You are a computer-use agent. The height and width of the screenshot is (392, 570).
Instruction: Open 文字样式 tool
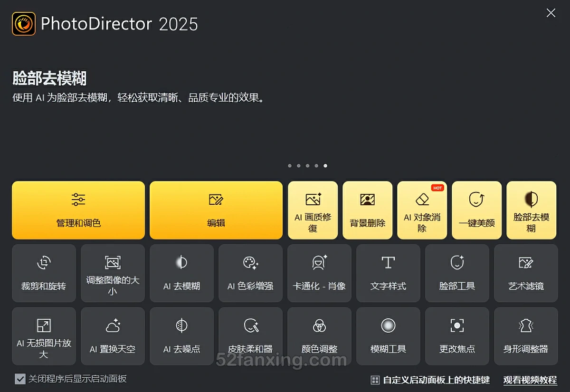tap(388, 273)
